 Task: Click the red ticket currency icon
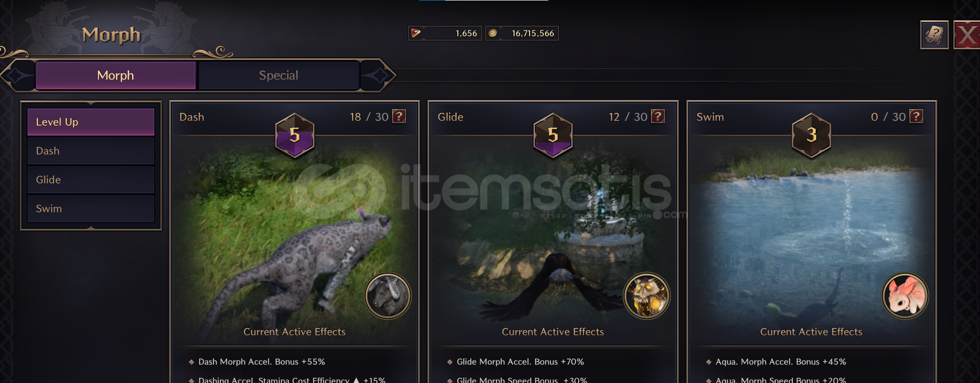click(x=416, y=33)
